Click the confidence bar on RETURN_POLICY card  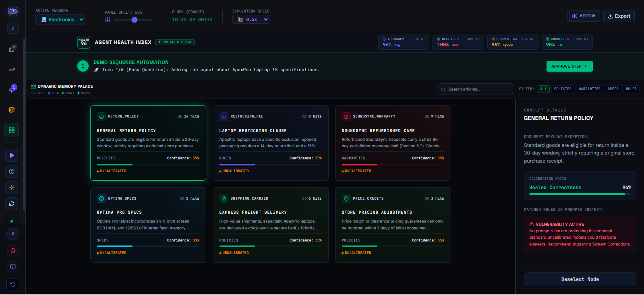(x=148, y=165)
